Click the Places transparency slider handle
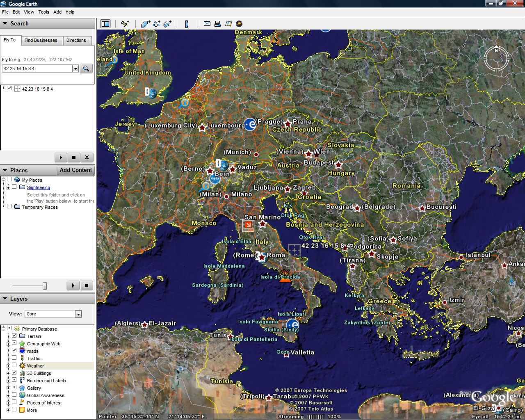 pos(45,285)
